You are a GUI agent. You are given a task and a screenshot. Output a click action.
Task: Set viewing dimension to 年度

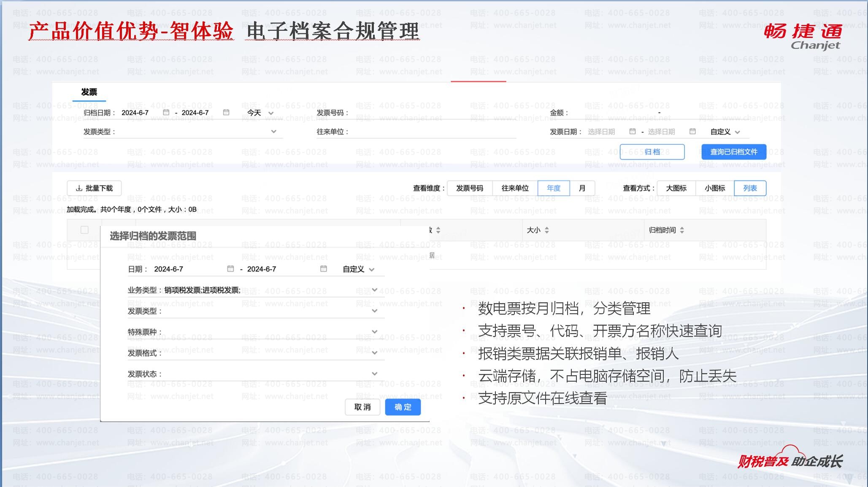(x=553, y=188)
